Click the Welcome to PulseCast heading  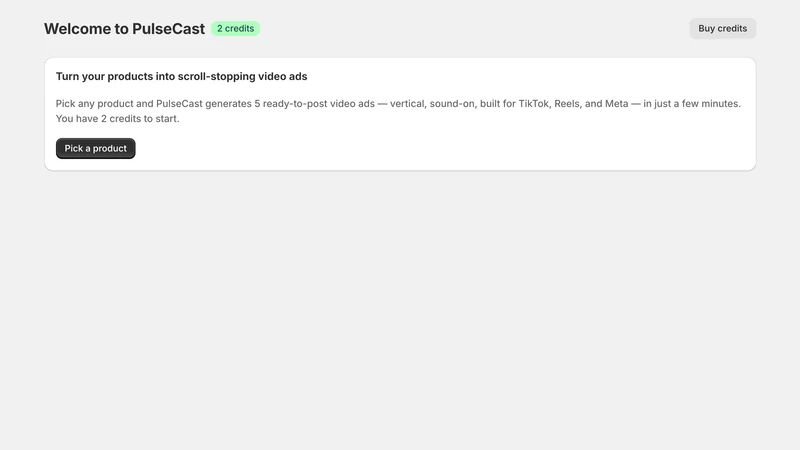click(x=124, y=29)
